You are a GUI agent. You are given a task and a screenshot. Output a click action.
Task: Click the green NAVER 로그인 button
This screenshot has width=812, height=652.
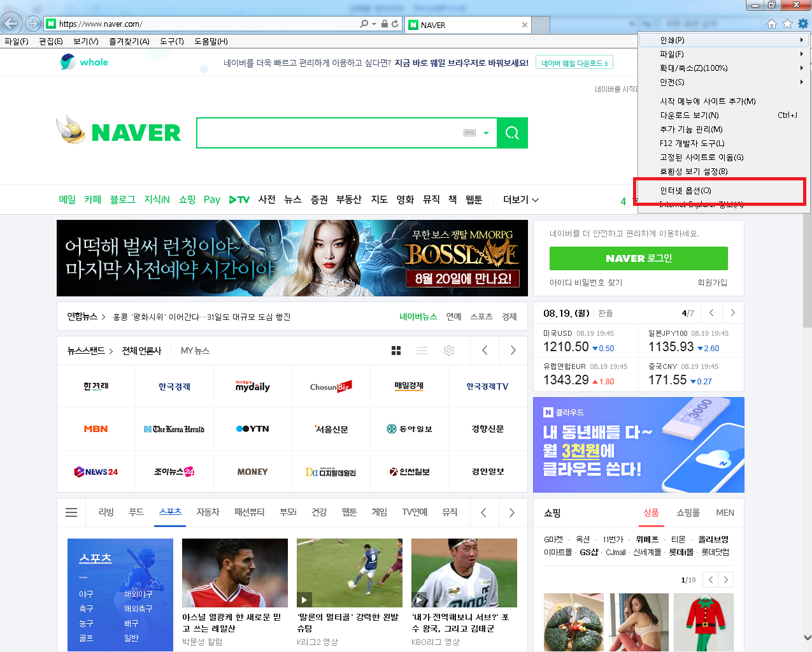(x=638, y=258)
